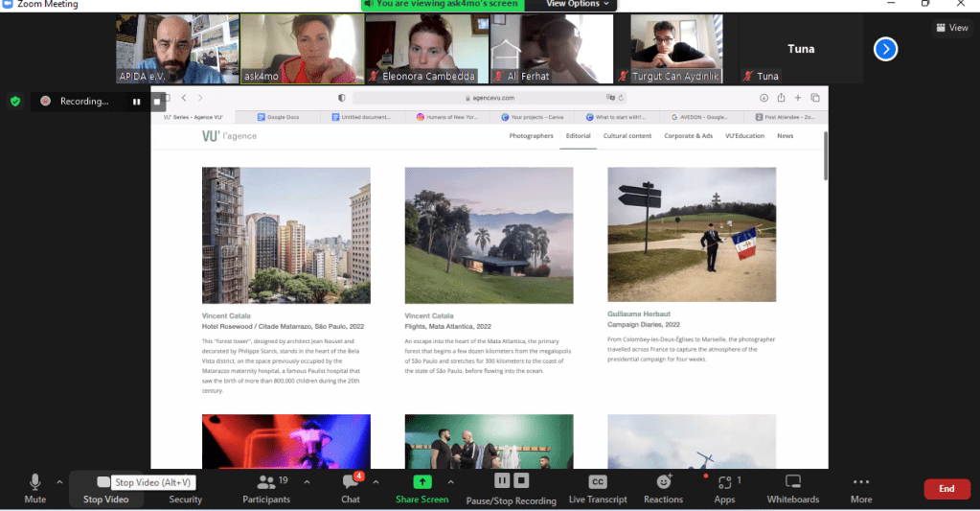Show next participants with blue arrow

coord(885,49)
